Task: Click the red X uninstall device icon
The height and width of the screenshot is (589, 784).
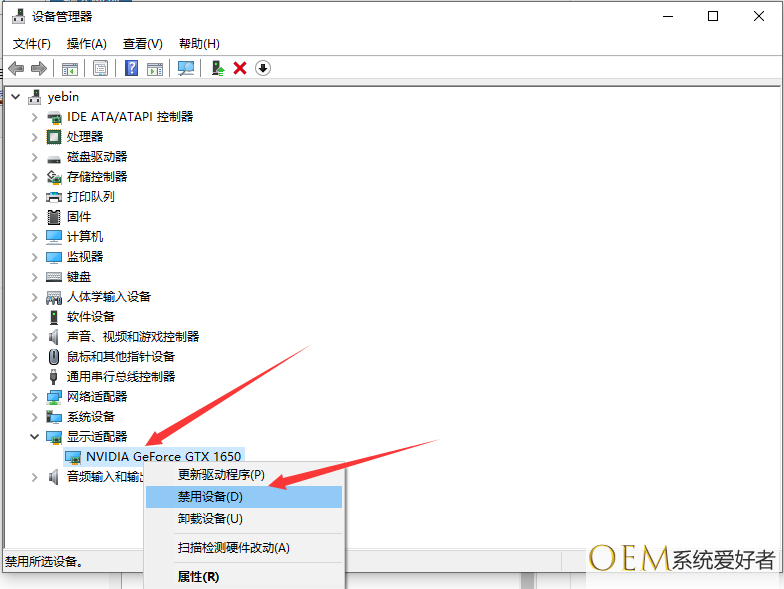Action: [240, 68]
